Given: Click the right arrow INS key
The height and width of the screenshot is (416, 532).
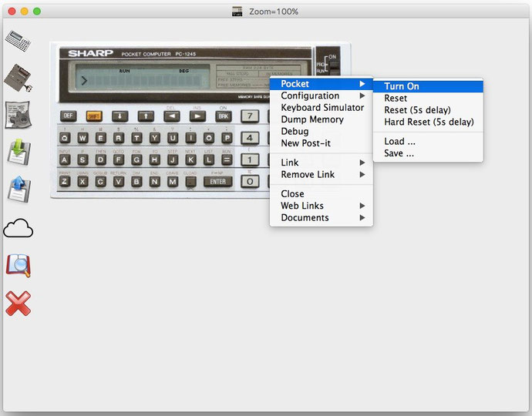Looking at the screenshot, I should click(x=197, y=116).
